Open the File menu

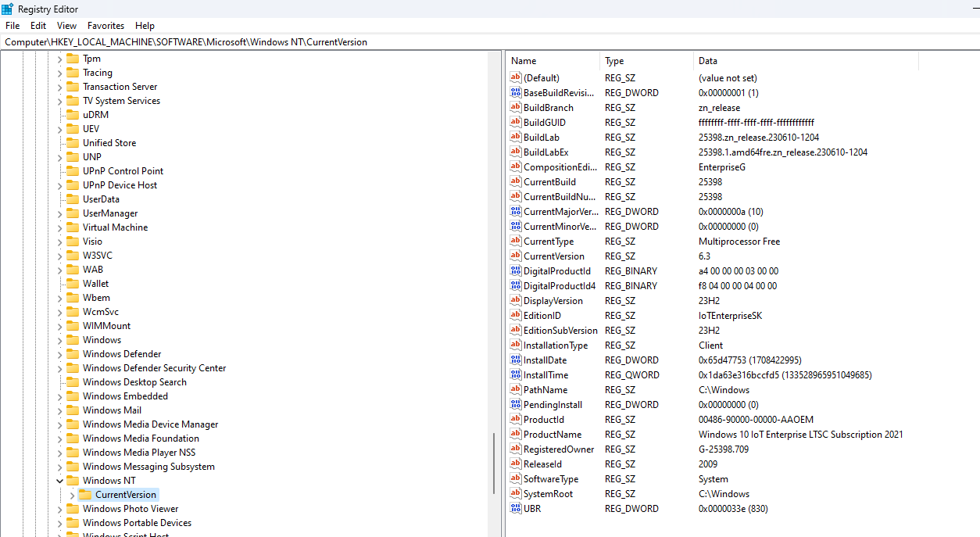[x=13, y=26]
